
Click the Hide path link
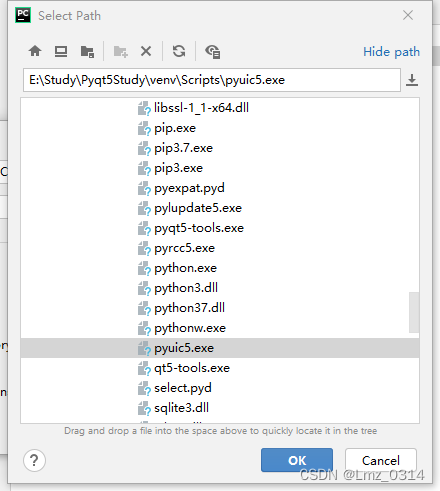pos(391,52)
